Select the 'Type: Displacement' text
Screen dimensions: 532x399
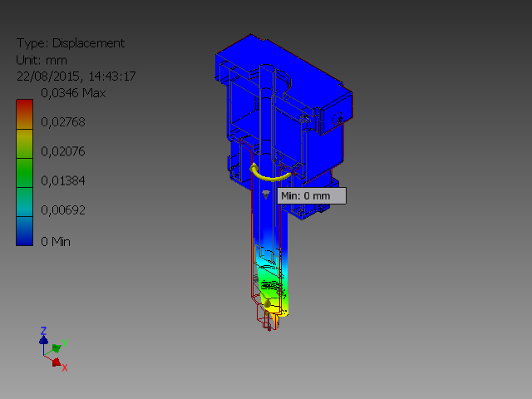(71, 43)
